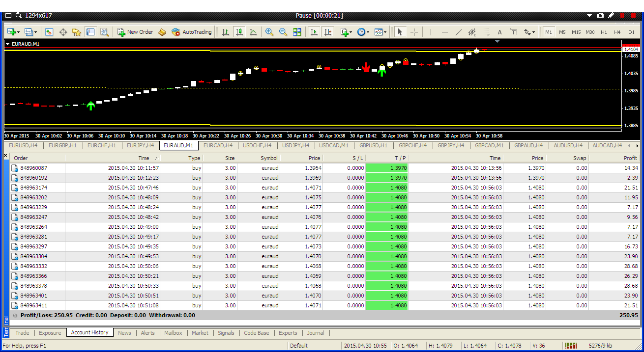Click order icon of row 848960087

pyautogui.click(x=15, y=168)
